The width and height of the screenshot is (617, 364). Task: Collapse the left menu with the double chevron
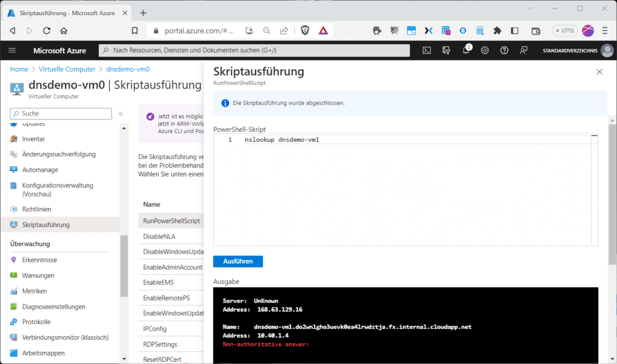tap(121, 113)
